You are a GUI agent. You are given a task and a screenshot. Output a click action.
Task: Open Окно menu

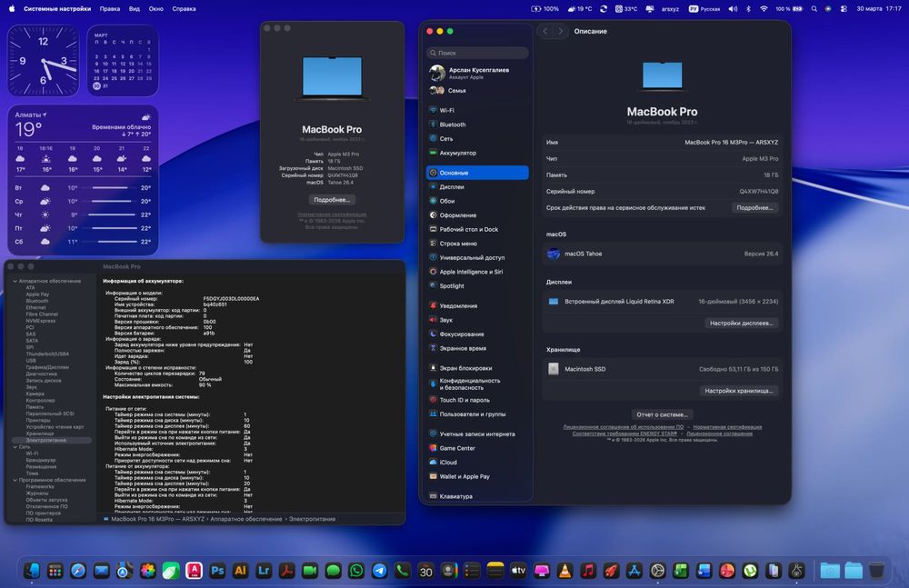[x=156, y=9]
